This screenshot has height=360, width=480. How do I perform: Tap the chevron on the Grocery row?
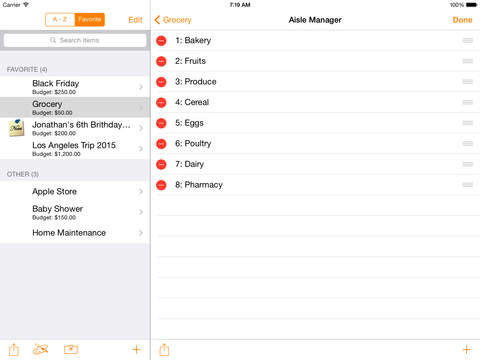point(141,108)
